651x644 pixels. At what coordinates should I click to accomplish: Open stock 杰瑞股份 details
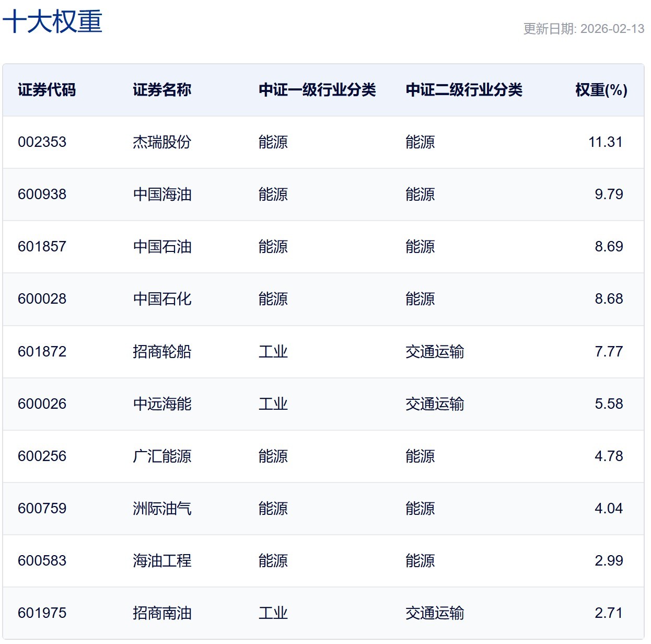162,142
